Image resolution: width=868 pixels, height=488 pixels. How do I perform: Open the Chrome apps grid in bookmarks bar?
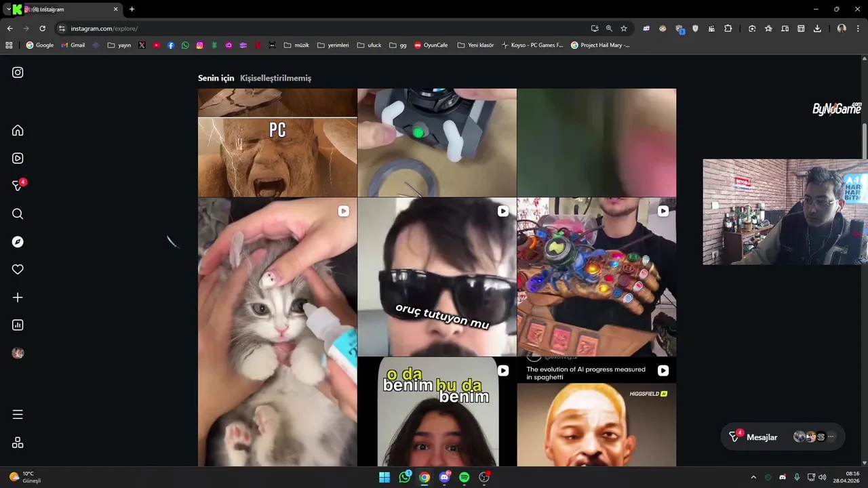click(9, 45)
